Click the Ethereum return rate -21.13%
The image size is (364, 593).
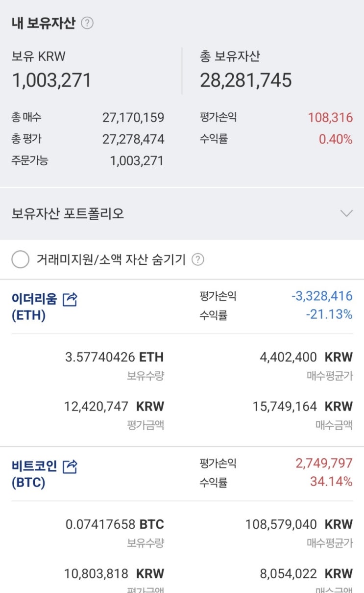pyautogui.click(x=329, y=314)
